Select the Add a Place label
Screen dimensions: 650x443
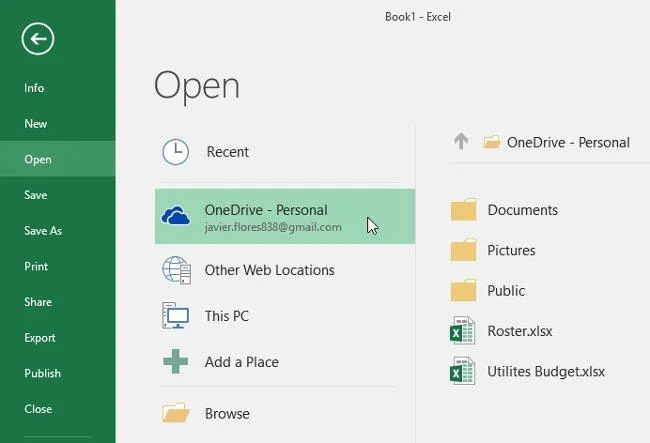click(242, 362)
